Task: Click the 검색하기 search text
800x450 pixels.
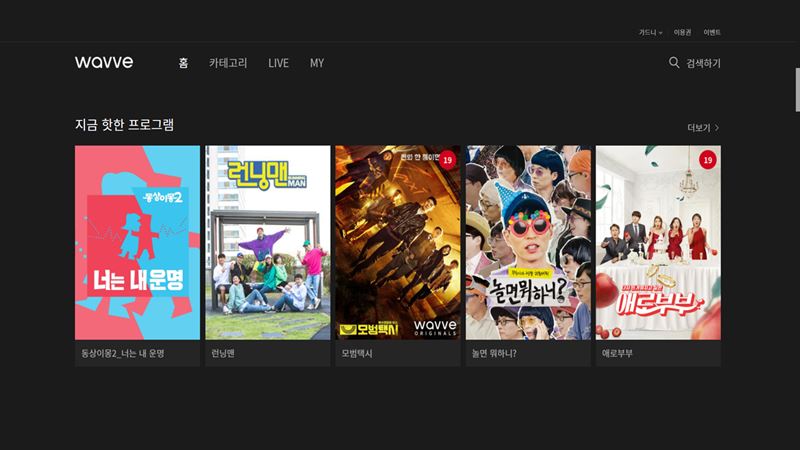Action: [x=703, y=63]
